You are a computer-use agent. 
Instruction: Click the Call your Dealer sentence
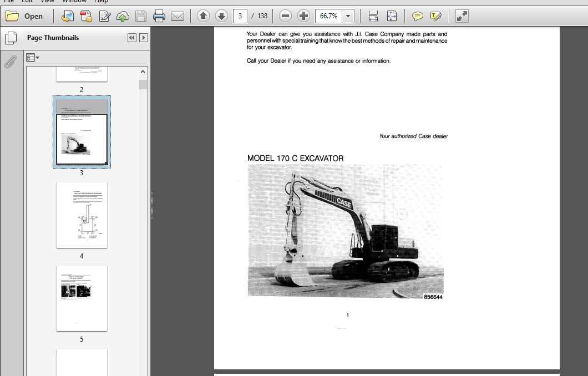pyautogui.click(x=318, y=61)
